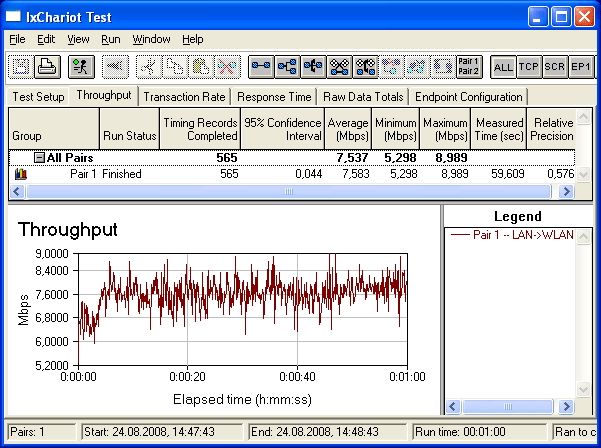
Task: Click the Paste clipboard icon
Action: (x=201, y=67)
